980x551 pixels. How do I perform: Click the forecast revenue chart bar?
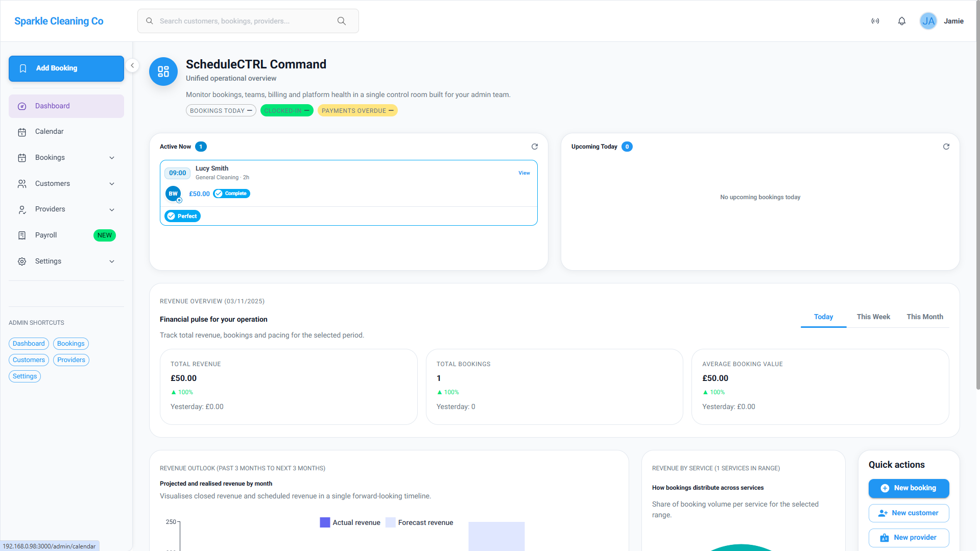point(496,536)
